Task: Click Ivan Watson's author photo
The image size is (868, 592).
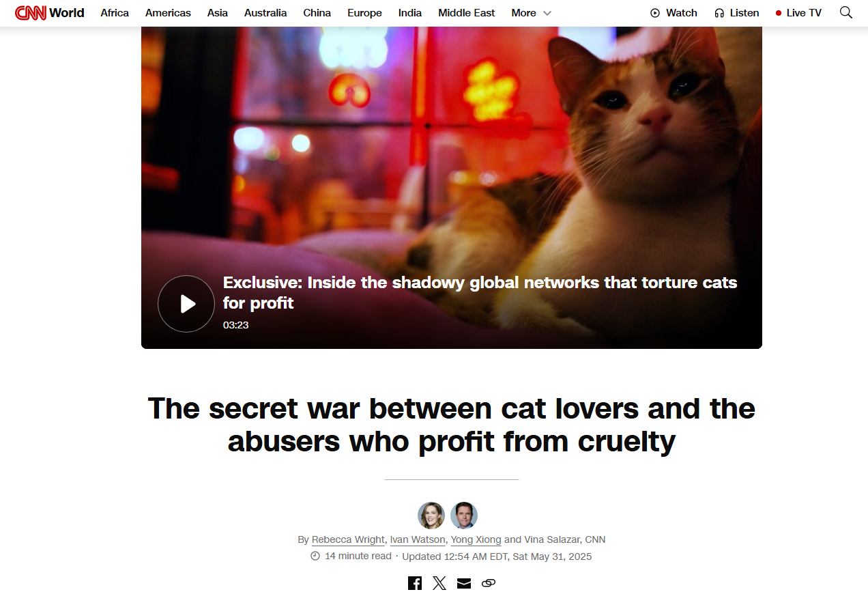Action: [x=464, y=516]
